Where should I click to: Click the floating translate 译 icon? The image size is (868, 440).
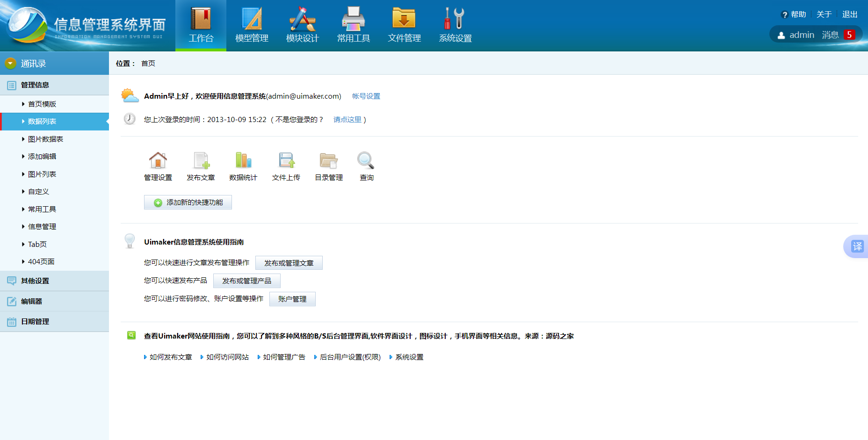click(857, 246)
